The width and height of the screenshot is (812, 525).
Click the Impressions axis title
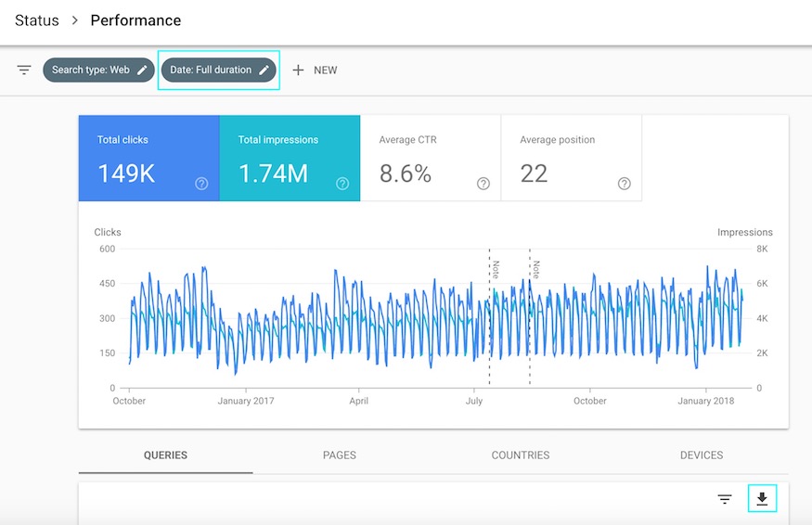(744, 232)
